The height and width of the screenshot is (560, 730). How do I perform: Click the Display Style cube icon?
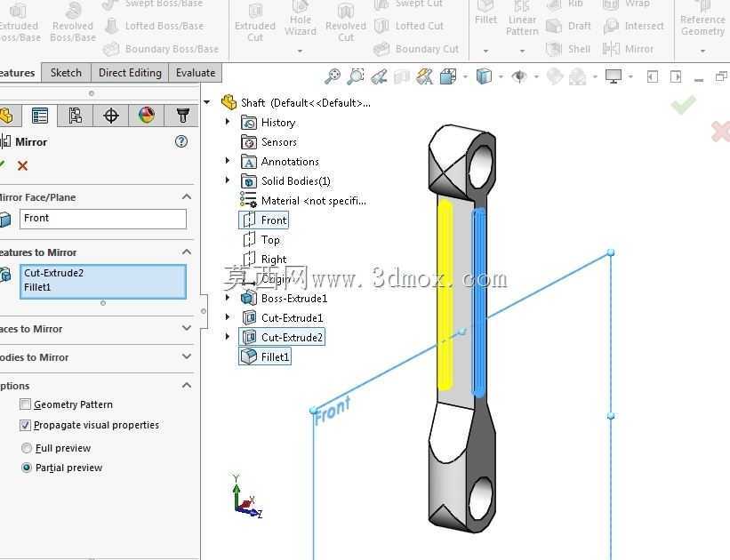tap(484, 76)
